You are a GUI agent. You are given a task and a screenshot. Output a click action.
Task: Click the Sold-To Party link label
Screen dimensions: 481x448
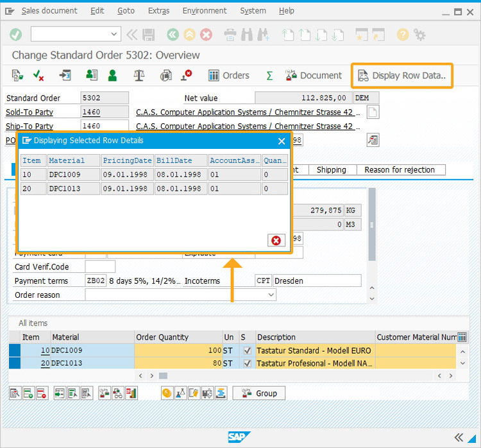(x=30, y=112)
